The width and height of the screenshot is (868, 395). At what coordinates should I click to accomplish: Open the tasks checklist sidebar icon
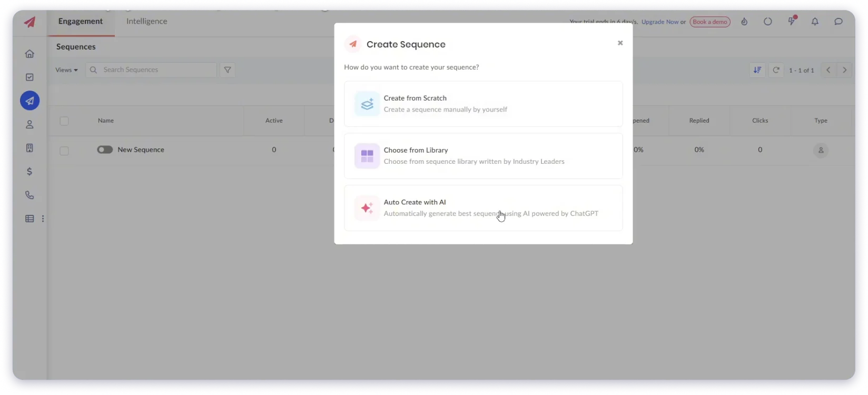point(29,77)
